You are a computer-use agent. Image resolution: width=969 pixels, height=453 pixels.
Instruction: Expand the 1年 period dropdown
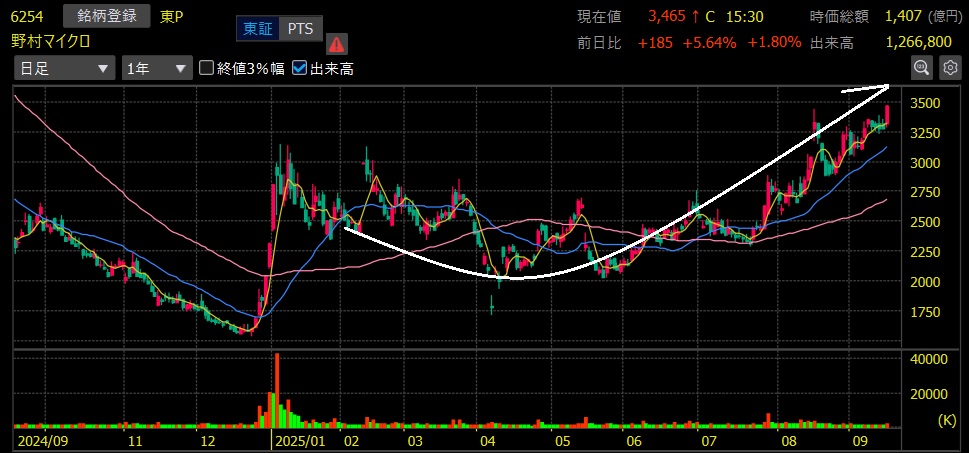[155, 68]
